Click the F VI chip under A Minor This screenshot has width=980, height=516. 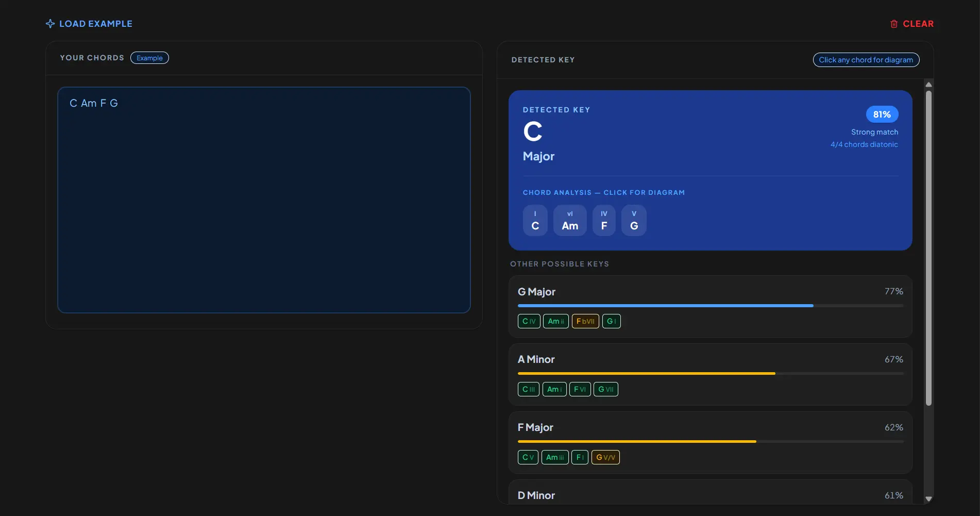pyautogui.click(x=580, y=389)
